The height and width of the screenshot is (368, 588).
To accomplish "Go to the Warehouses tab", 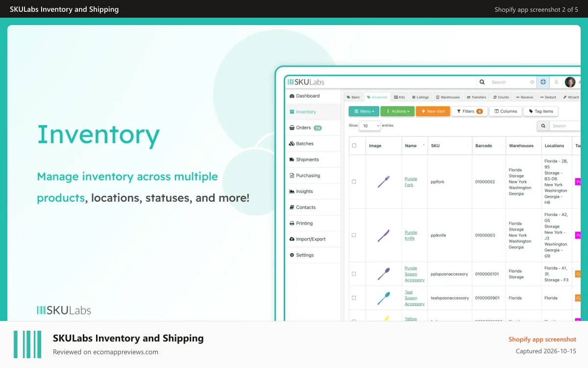I will click(448, 97).
